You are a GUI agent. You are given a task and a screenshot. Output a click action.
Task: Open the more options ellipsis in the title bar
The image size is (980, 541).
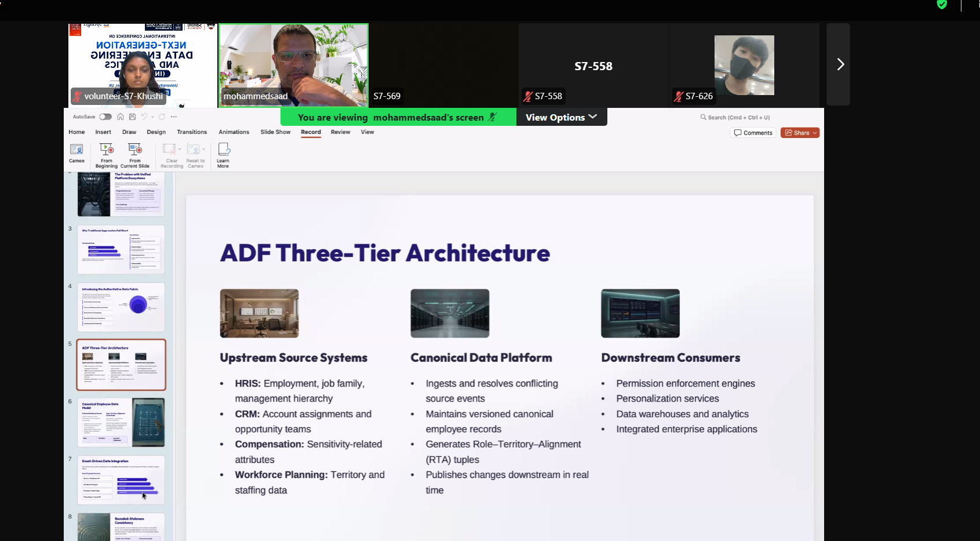pyautogui.click(x=174, y=117)
